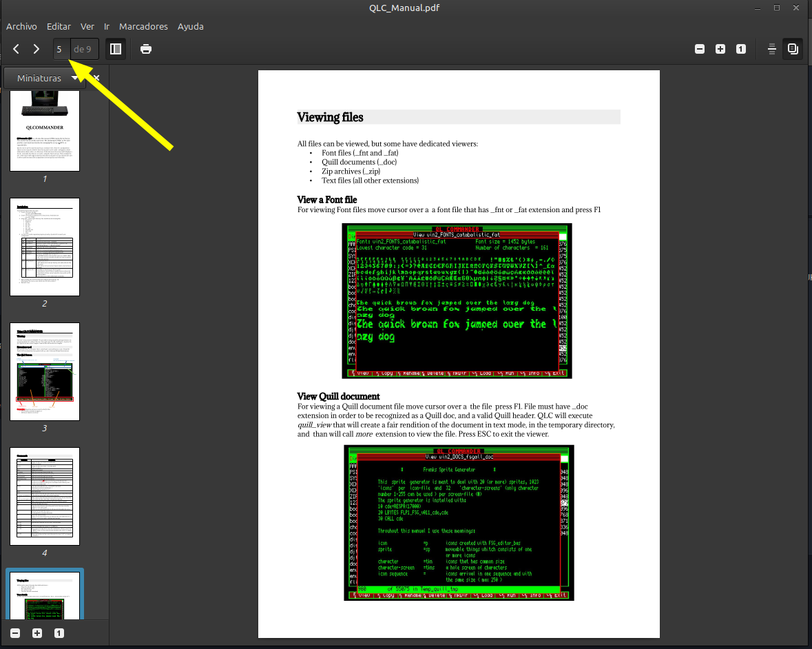The height and width of the screenshot is (649, 812).
Task: Toggle multiple pages view mode
Action: point(793,49)
